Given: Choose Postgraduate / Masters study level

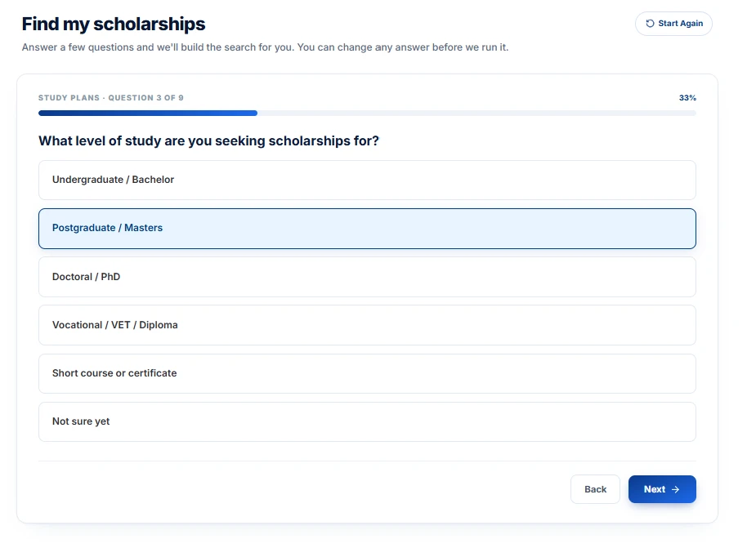Looking at the screenshot, I should pos(367,229).
